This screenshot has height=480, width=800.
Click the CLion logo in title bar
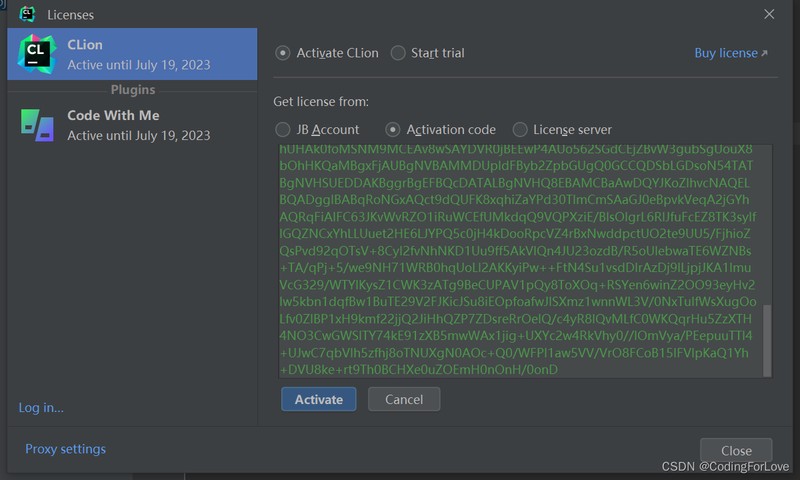tap(27, 14)
